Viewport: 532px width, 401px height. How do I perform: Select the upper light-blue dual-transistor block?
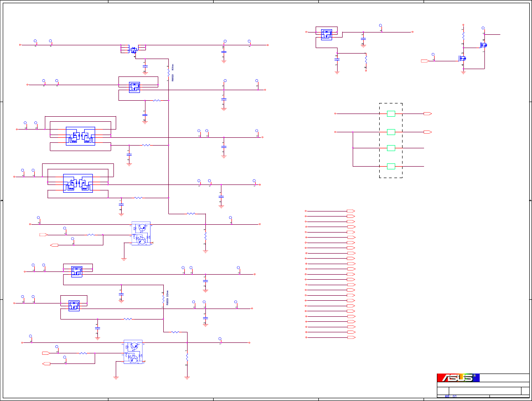[x=141, y=233]
